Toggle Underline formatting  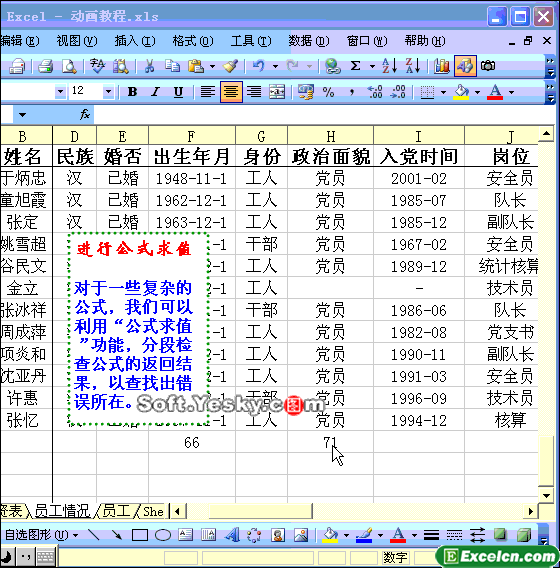coord(178,92)
